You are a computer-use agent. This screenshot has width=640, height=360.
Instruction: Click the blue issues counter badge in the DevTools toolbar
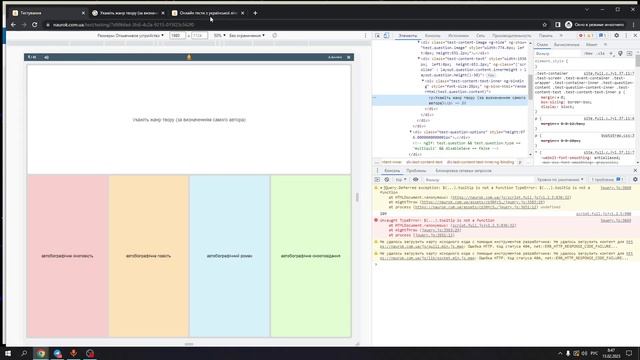click(x=603, y=36)
